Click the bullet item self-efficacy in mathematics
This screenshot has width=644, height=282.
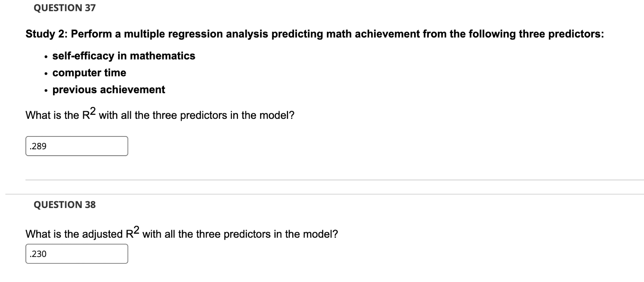123,56
